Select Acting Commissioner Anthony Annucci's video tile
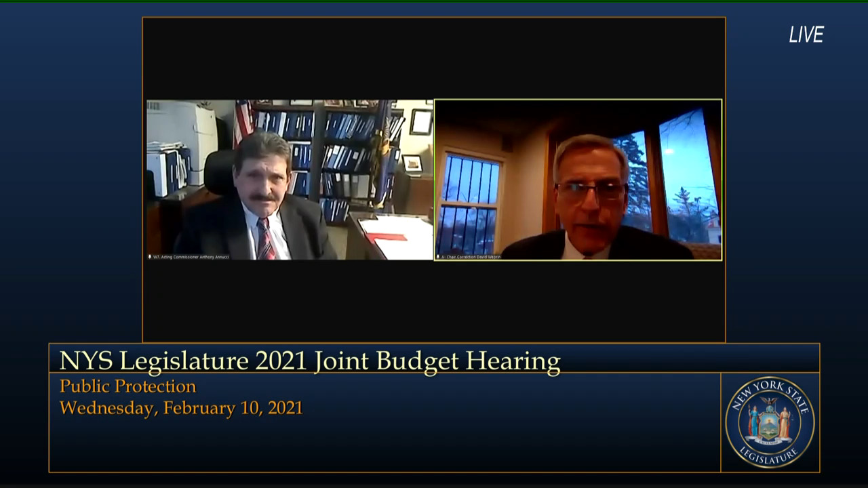Screen dimensions: 868x488 290,180
